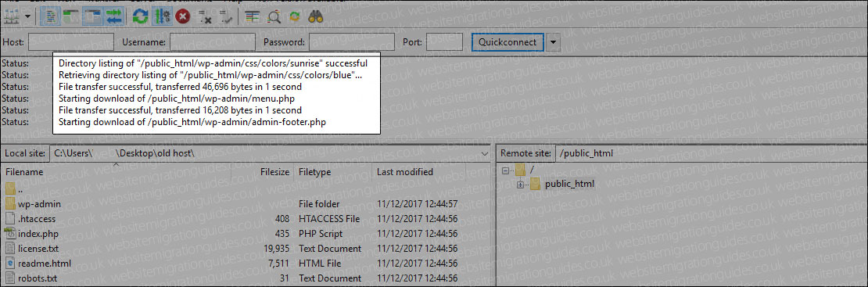Click the Password input field
Screen dimensions: 868x287
[x=352, y=41]
